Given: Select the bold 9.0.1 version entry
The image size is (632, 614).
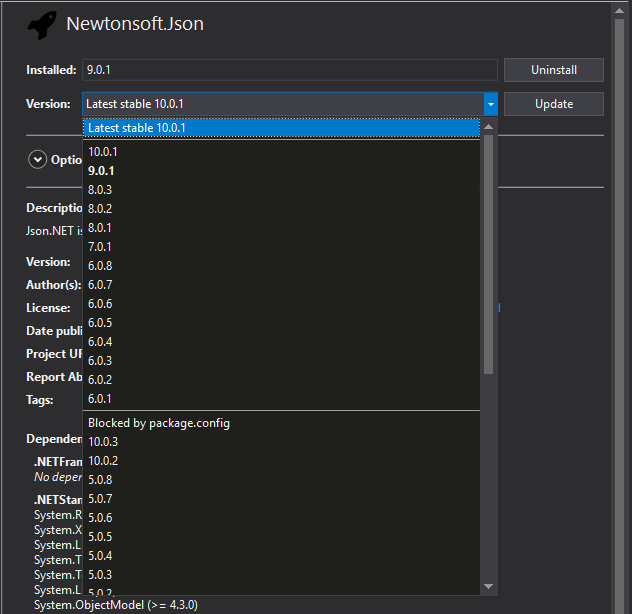Looking at the screenshot, I should pos(102,171).
